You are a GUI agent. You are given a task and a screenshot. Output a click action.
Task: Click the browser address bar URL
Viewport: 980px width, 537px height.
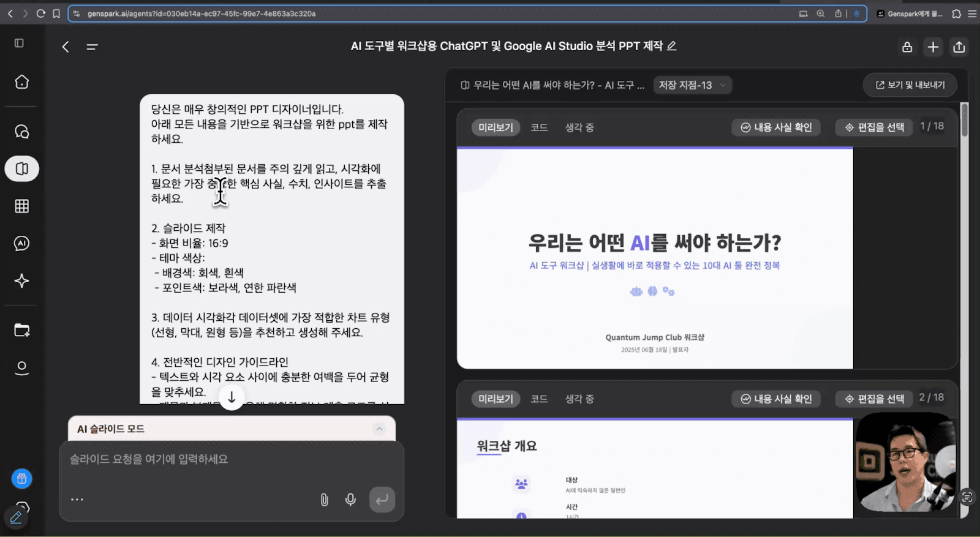pyautogui.click(x=202, y=13)
